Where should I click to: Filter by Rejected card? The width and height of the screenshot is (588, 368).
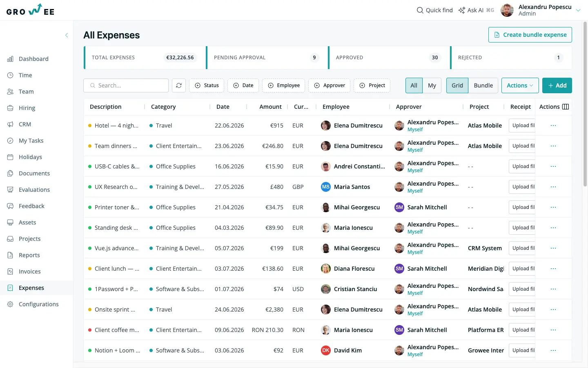coord(511,58)
